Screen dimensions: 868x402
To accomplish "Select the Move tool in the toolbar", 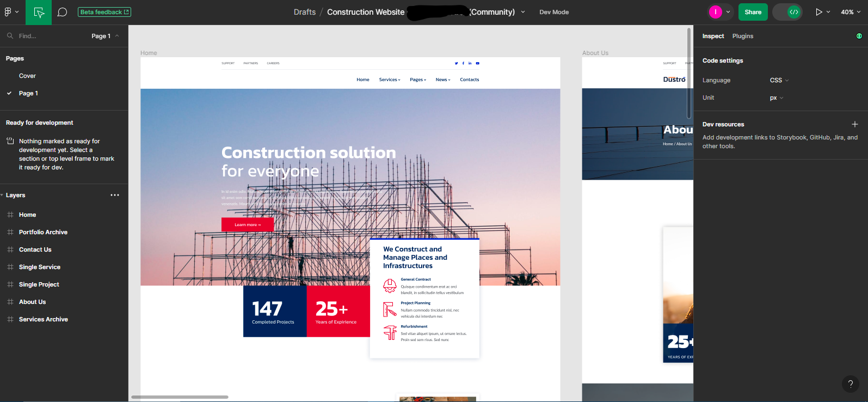I will (x=39, y=12).
